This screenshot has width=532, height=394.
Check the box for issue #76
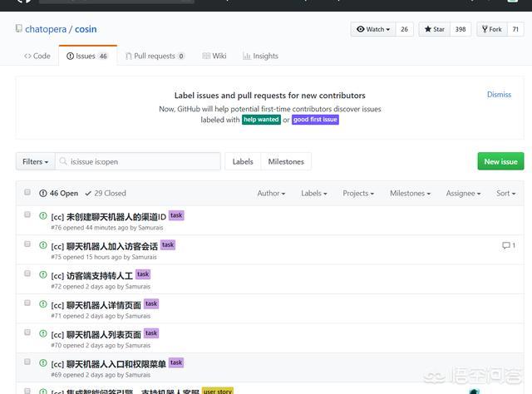tap(27, 215)
